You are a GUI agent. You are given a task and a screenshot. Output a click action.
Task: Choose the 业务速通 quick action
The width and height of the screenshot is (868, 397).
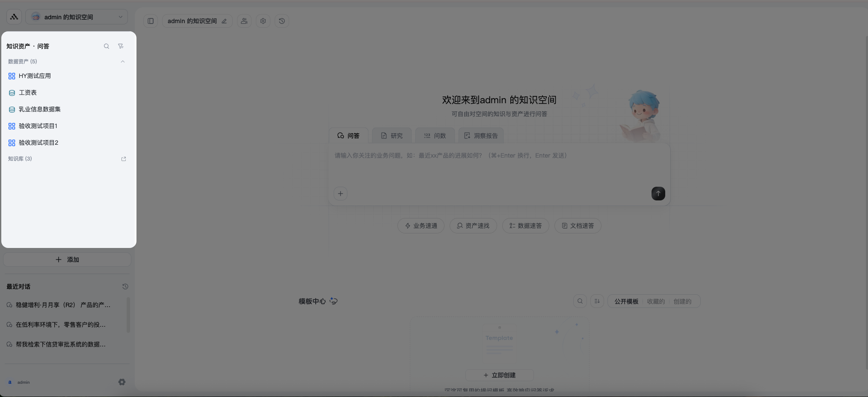(x=421, y=226)
